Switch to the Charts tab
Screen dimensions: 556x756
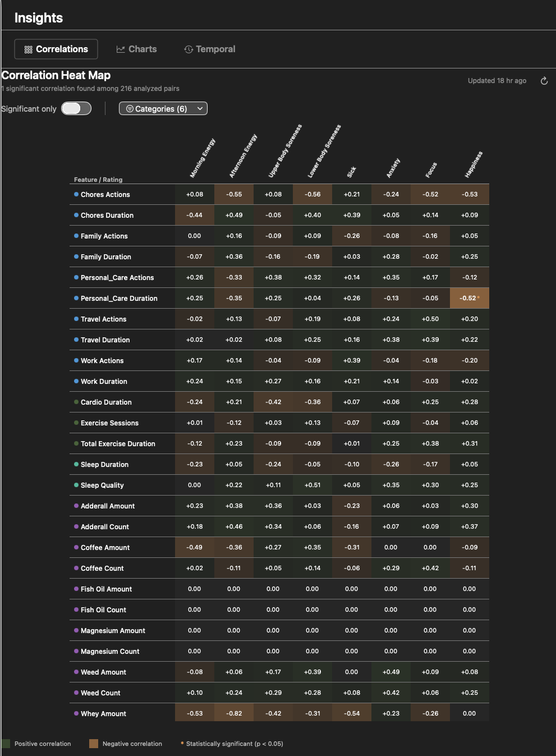136,49
